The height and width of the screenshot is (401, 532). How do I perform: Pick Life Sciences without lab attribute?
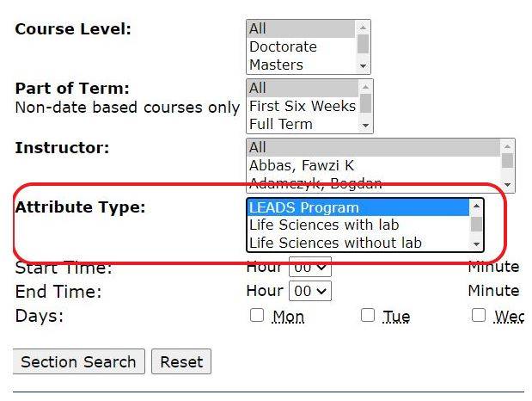[x=335, y=243]
